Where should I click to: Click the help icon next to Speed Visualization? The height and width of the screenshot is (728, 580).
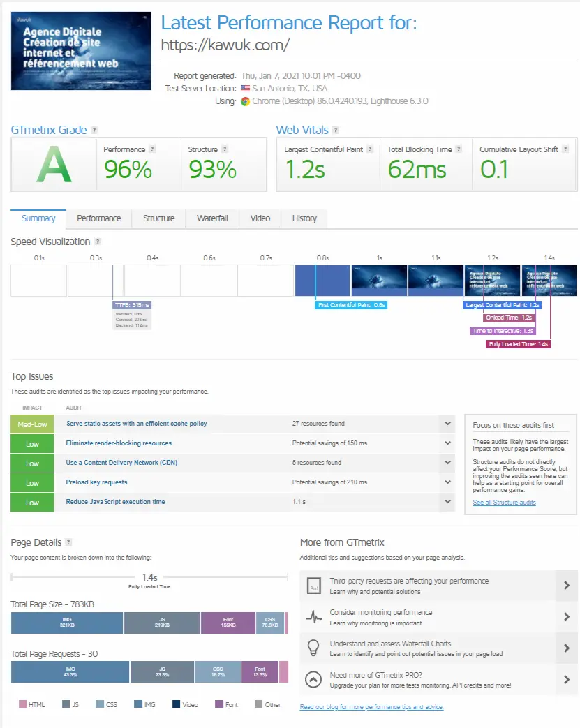(98, 242)
